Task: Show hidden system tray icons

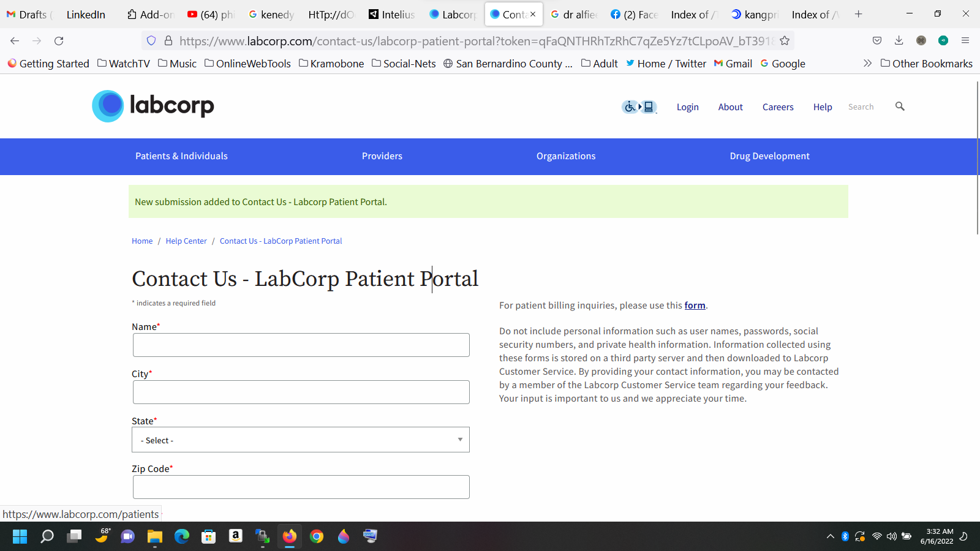Action: click(831, 536)
